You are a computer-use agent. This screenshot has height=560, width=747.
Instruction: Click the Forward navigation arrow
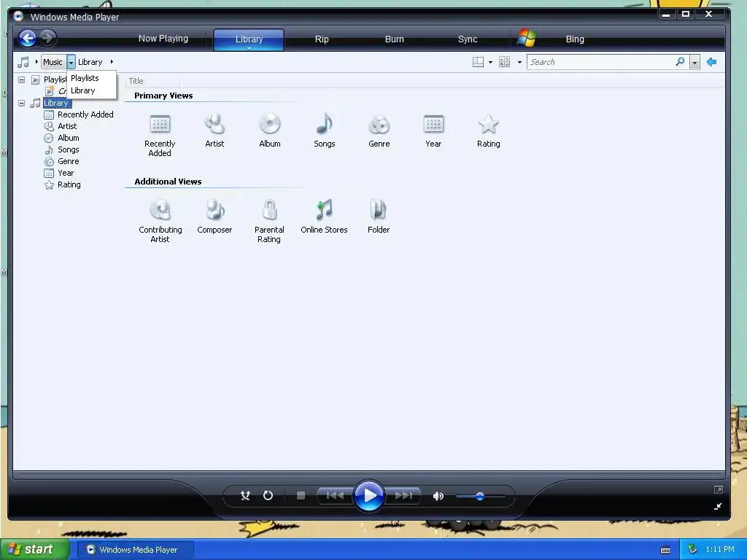click(x=47, y=38)
